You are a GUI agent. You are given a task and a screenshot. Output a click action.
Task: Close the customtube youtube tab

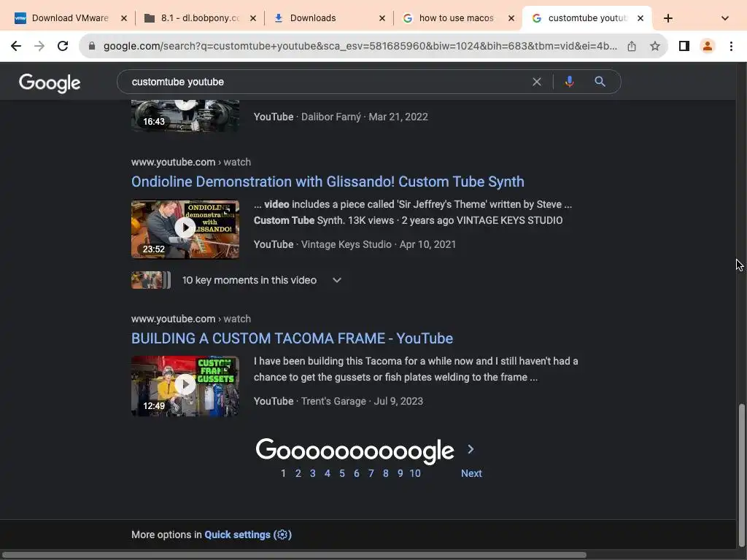640,18
